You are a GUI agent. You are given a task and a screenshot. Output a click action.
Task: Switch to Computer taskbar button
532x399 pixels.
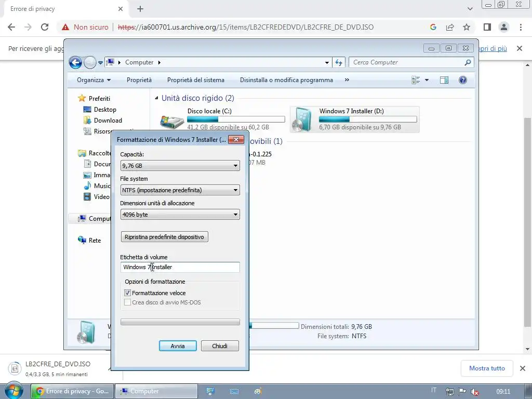pyautogui.click(x=156, y=391)
